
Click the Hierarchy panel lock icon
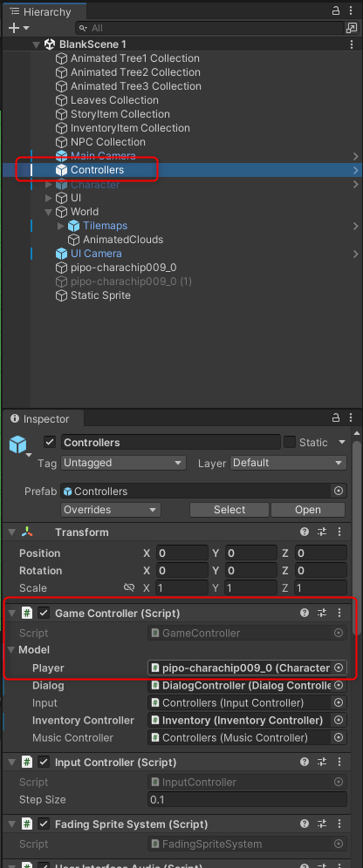pos(335,11)
